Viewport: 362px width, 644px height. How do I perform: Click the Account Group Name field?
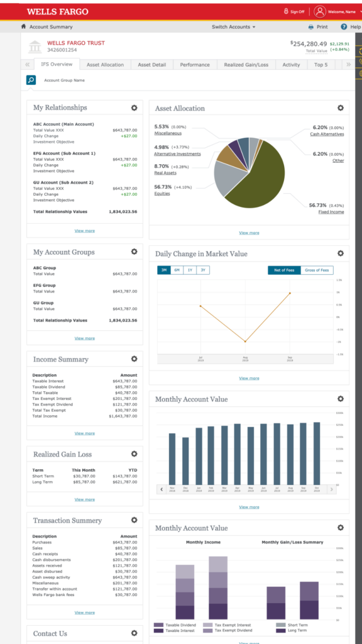[65, 80]
